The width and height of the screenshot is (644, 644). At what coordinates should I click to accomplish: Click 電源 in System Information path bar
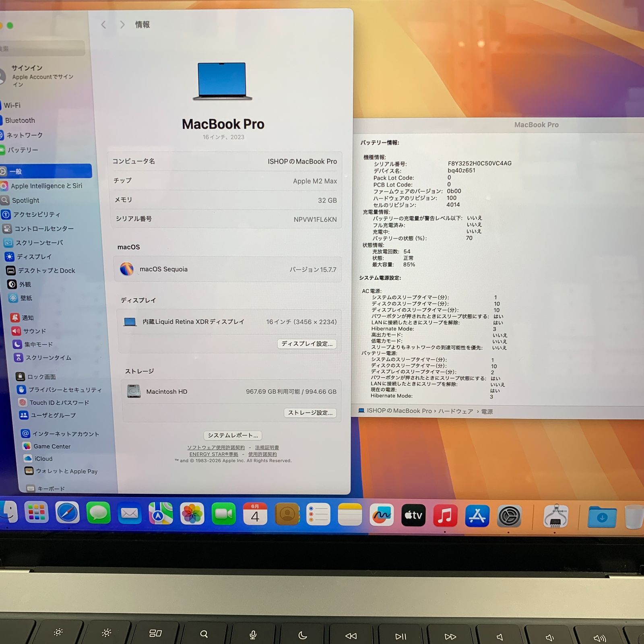click(487, 411)
